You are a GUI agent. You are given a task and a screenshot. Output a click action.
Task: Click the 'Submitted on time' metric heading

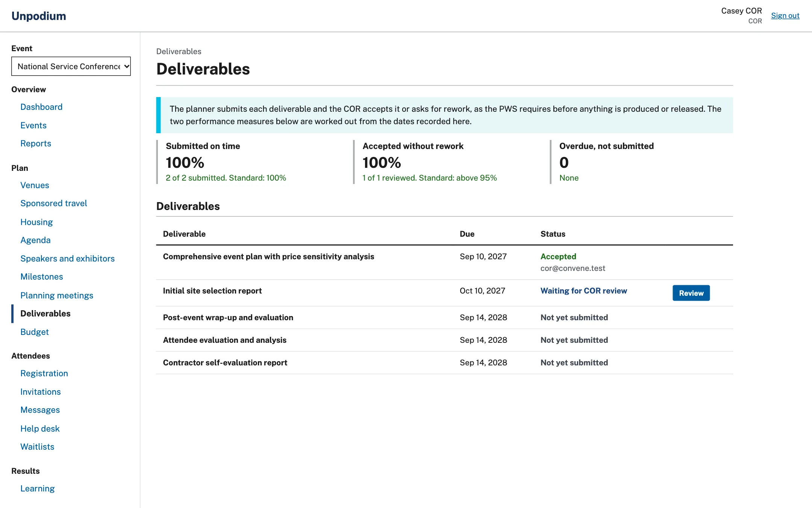[x=203, y=146]
